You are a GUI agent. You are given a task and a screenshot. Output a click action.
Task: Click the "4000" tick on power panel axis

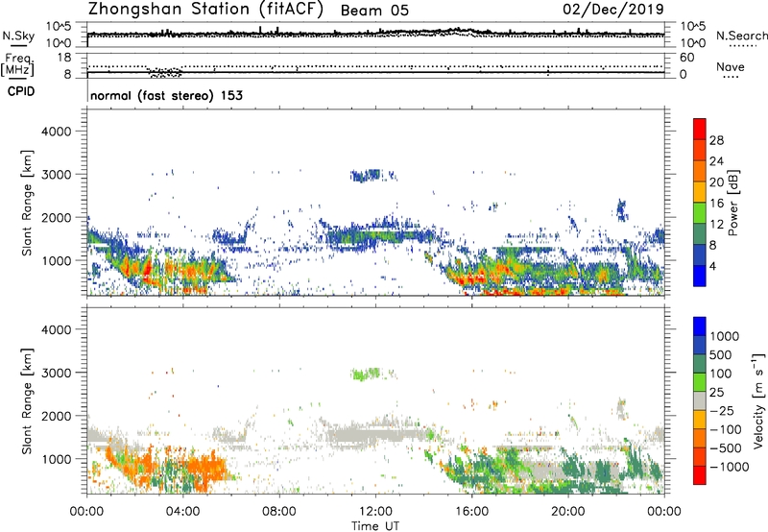(56, 132)
